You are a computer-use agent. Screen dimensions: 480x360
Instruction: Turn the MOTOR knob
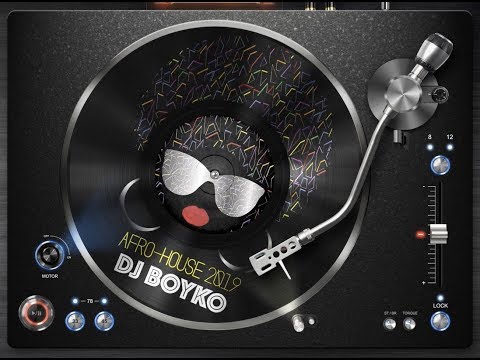50,255
